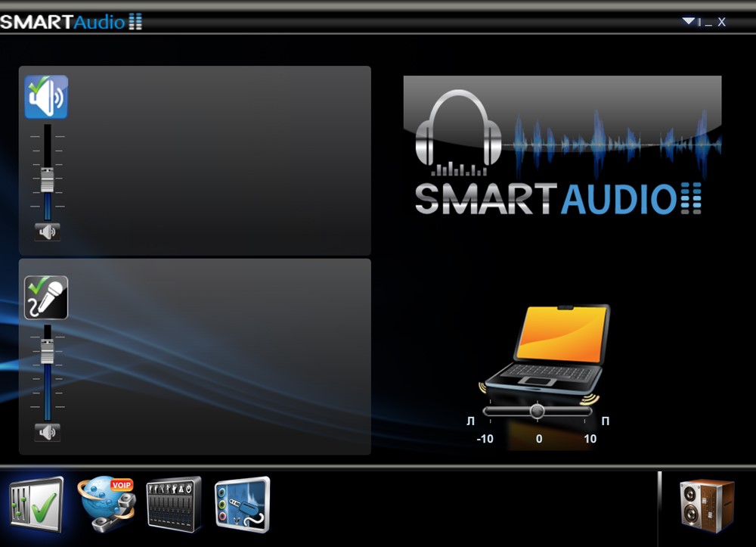This screenshot has width=756, height=547.
Task: Click the speaker volume slider handle
Action: (x=47, y=179)
